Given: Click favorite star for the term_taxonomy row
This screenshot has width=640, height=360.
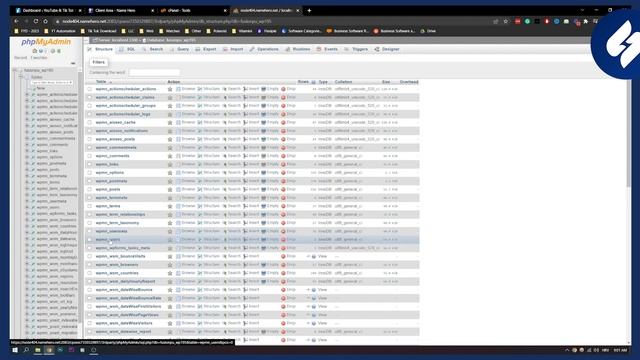Looking at the screenshot, I should click(170, 223).
